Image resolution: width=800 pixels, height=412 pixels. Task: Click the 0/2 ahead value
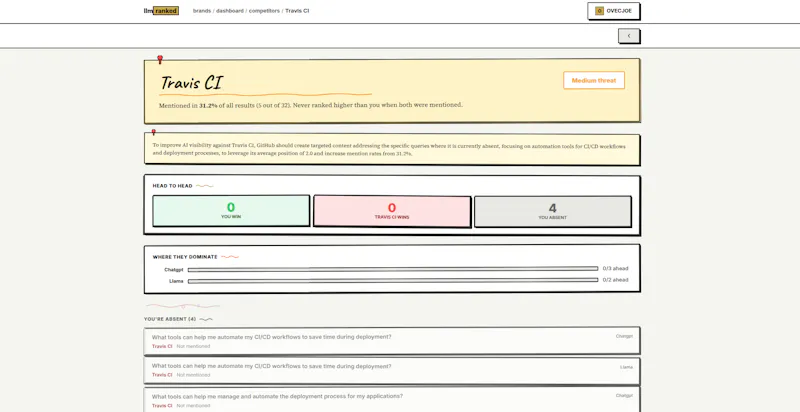point(615,280)
